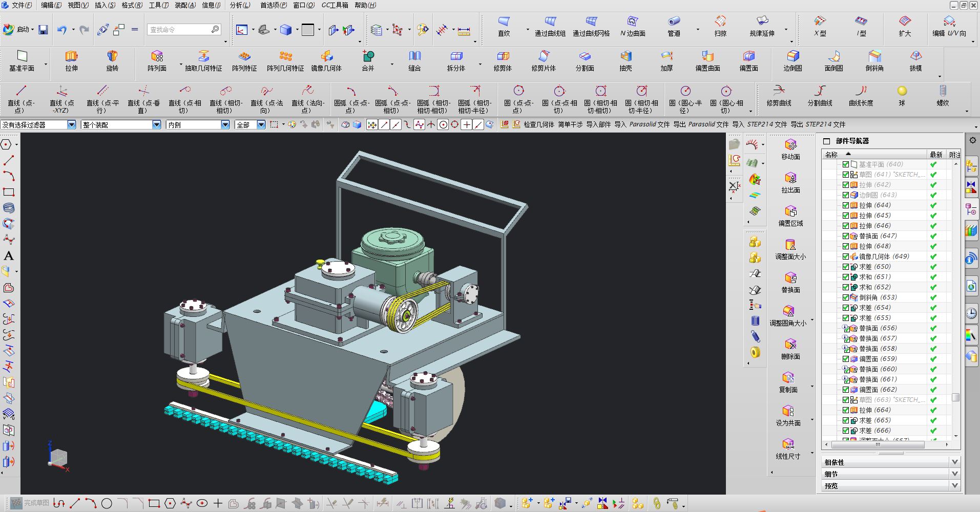Open dropdown arrow beside 基准平面
The image size is (980, 512).
(x=46, y=65)
